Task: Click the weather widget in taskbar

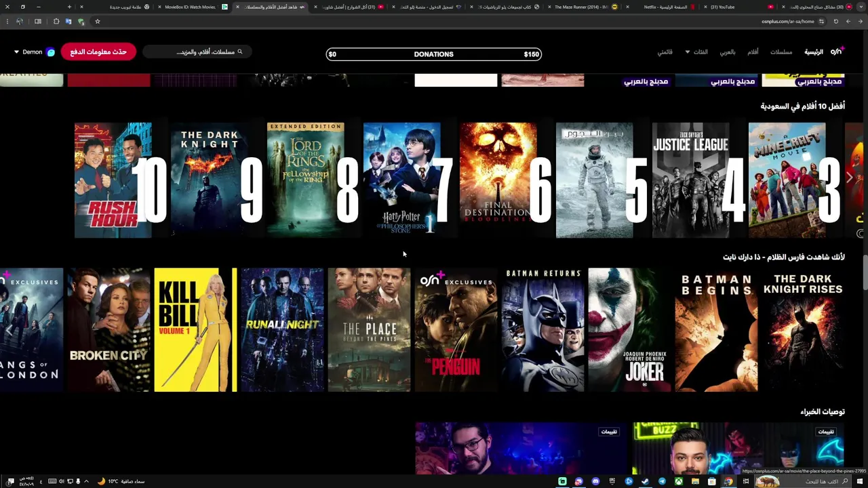Action: click(123, 481)
